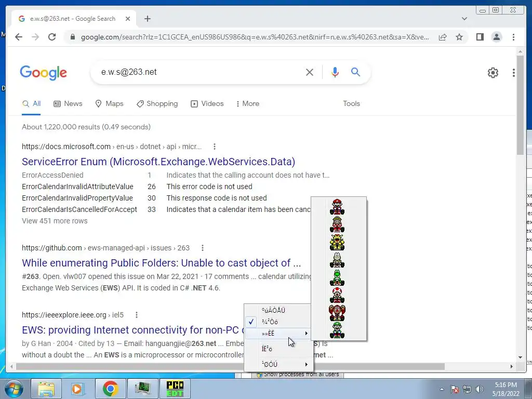Open options dots beside the github.com result
This screenshot has width=532, height=399.
pos(202,248)
